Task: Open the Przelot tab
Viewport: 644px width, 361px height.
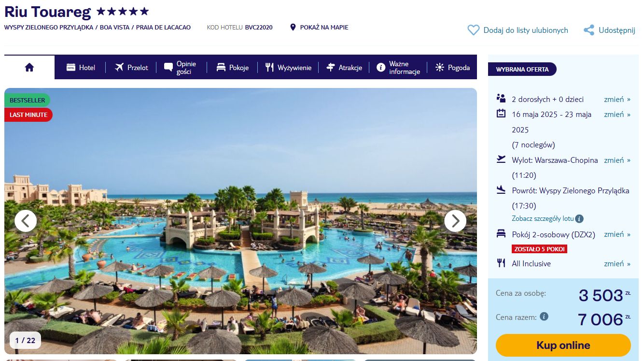Action: (131, 68)
